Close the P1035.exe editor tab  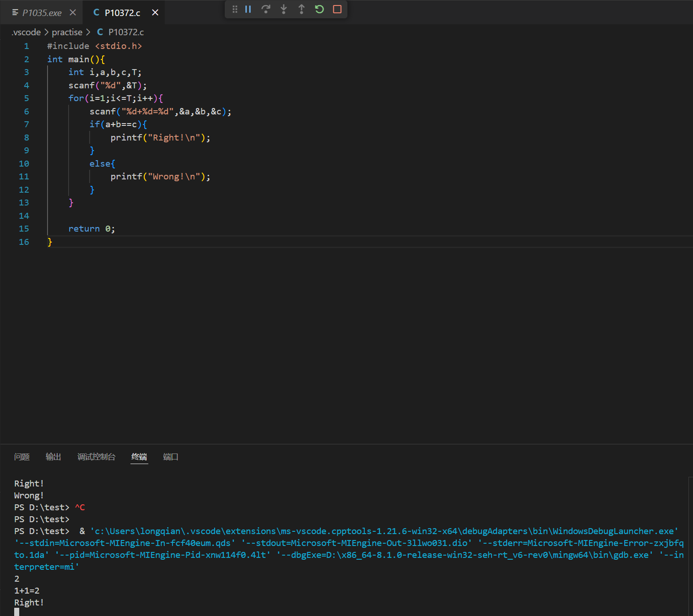click(73, 13)
